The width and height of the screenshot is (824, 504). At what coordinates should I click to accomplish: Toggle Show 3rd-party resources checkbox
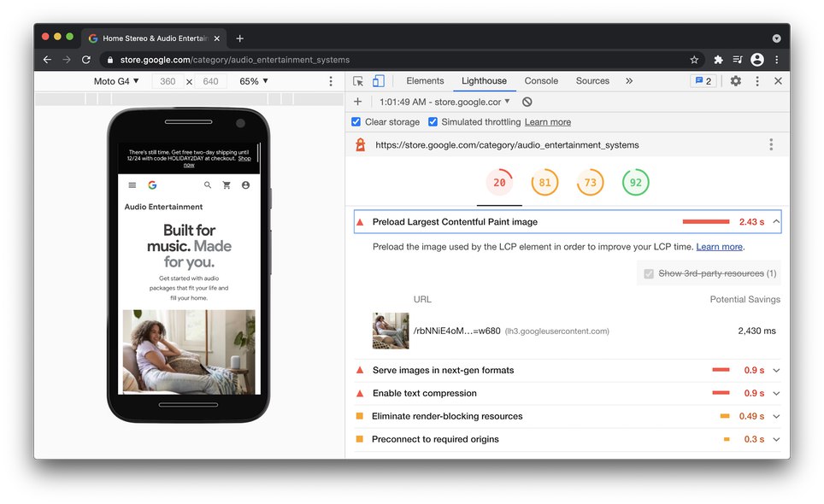tap(649, 273)
